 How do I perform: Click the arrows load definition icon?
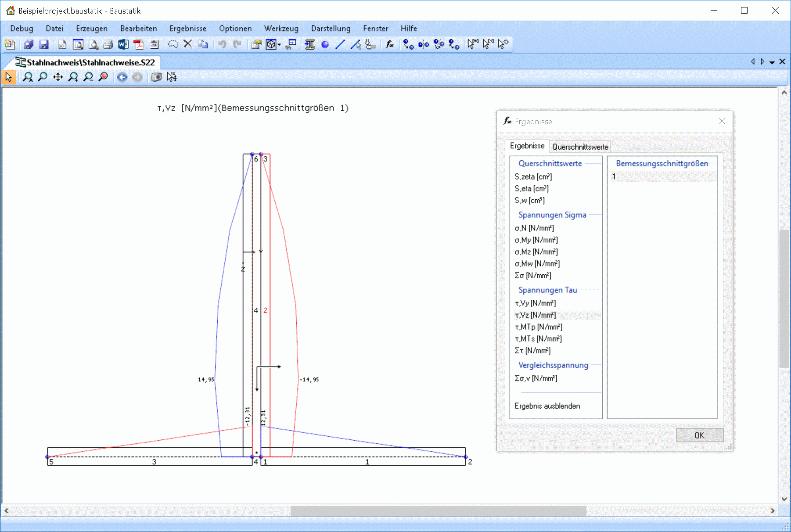tap(370, 44)
